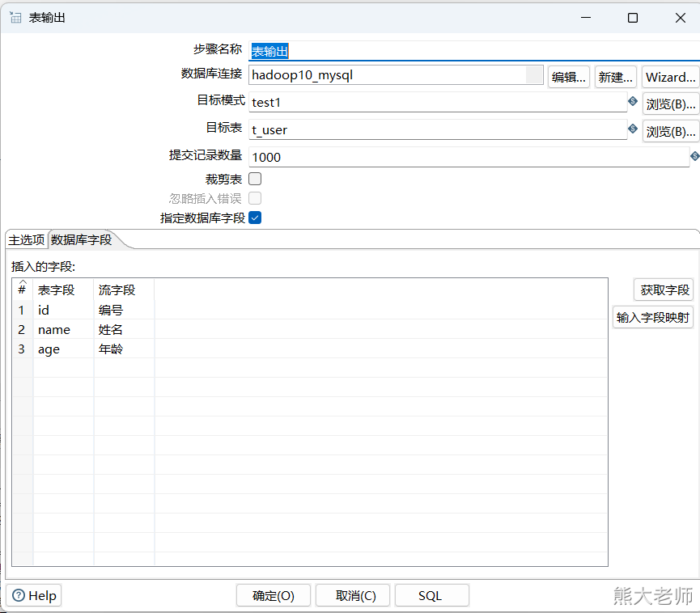Screen dimensions: 700x613
Task: Switch to the 数据库字段 tab
Action: (81, 240)
